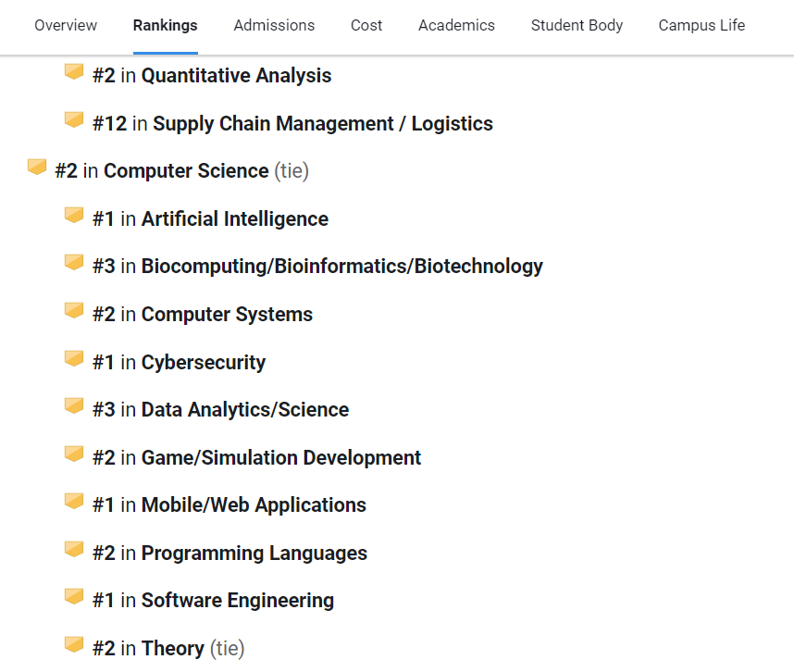The width and height of the screenshot is (794, 672).
Task: Click the badge icon next to Data Analytics/Science
Action: [74, 405]
